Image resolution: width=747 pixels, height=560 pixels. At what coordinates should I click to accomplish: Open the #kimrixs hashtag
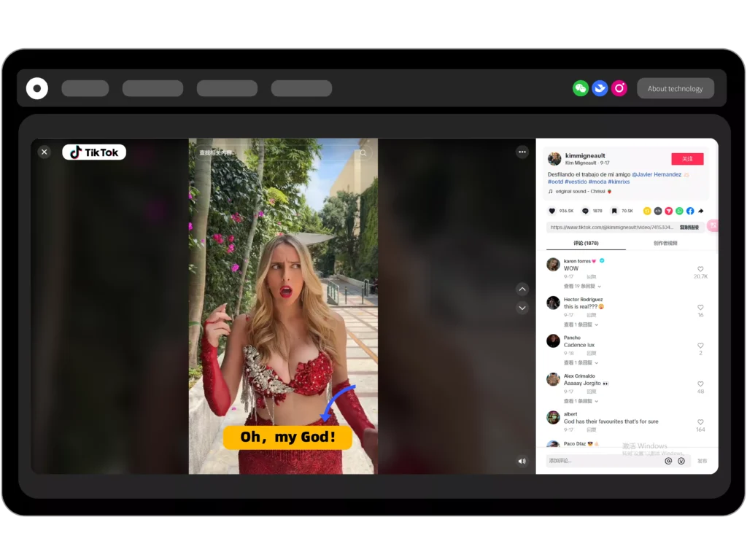click(x=619, y=182)
